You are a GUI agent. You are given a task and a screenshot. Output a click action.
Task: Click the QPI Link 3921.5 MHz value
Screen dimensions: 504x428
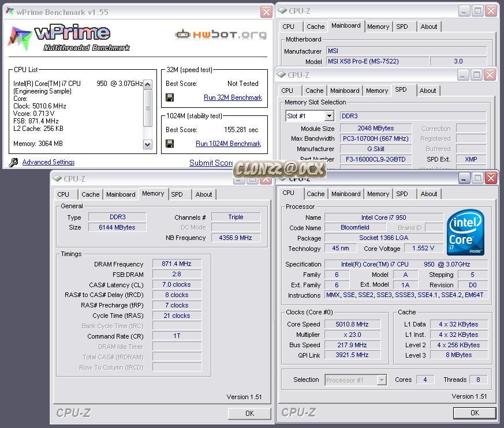click(x=352, y=355)
